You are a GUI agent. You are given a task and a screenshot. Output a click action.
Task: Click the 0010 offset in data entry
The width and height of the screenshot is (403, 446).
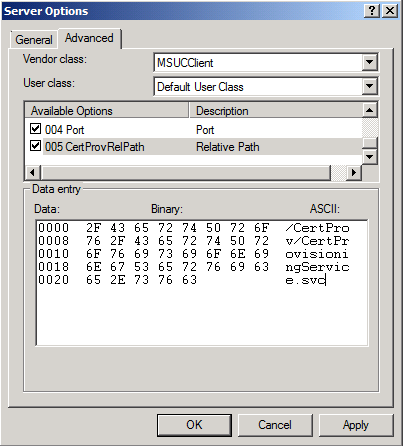tap(53, 254)
